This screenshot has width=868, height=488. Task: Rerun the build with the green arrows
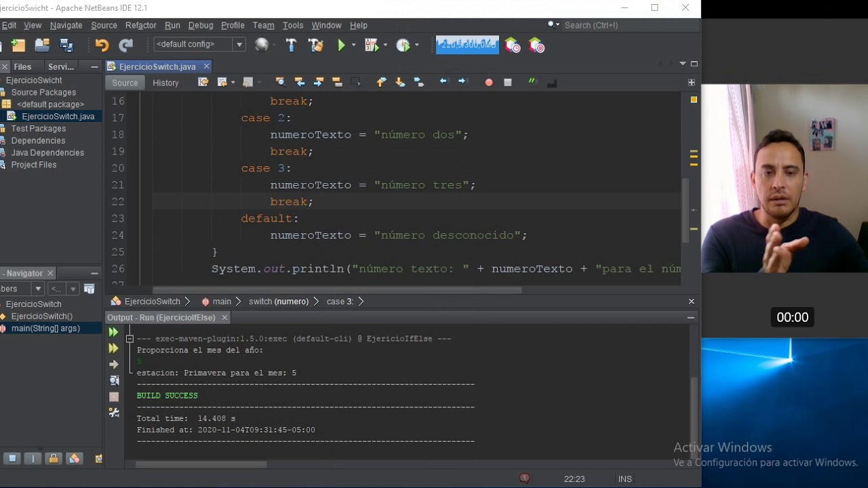pos(113,332)
